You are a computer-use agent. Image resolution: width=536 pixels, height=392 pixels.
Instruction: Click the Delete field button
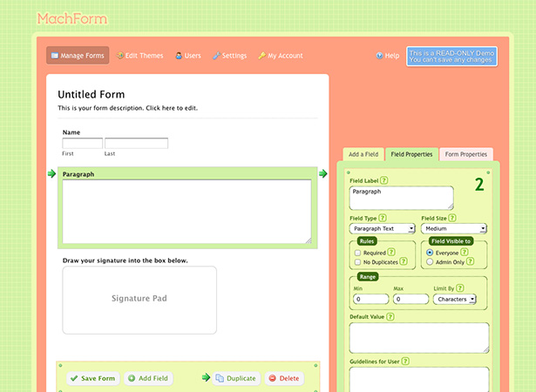[x=284, y=378]
